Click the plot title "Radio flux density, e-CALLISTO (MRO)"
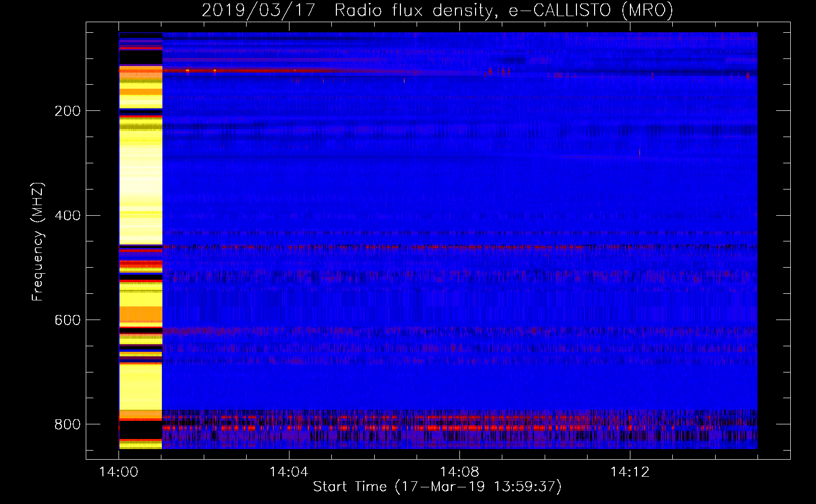This screenshot has width=816, height=504. (504, 10)
